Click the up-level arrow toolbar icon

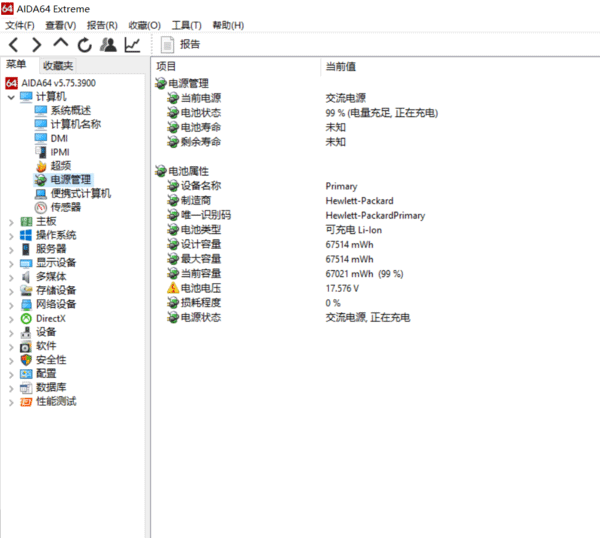[x=60, y=43]
